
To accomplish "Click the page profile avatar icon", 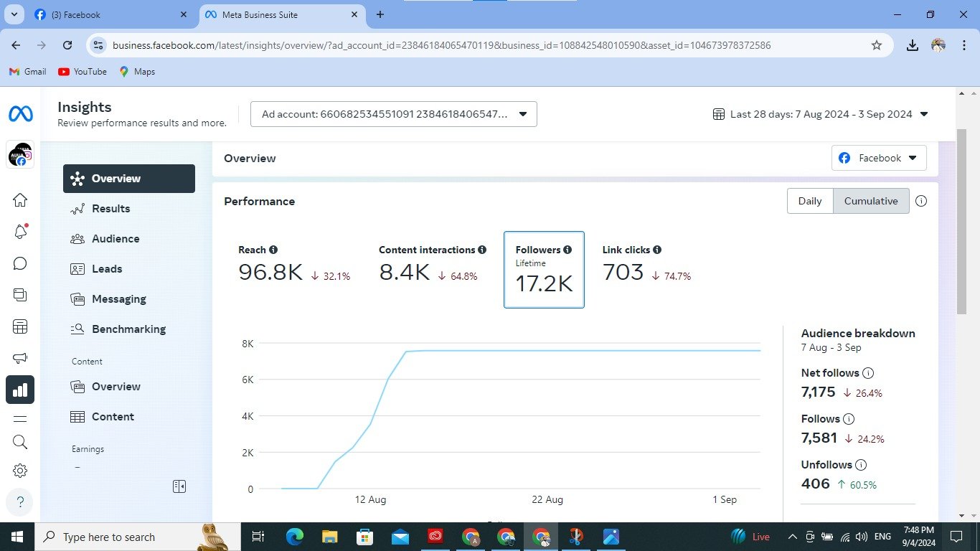I will point(20,155).
